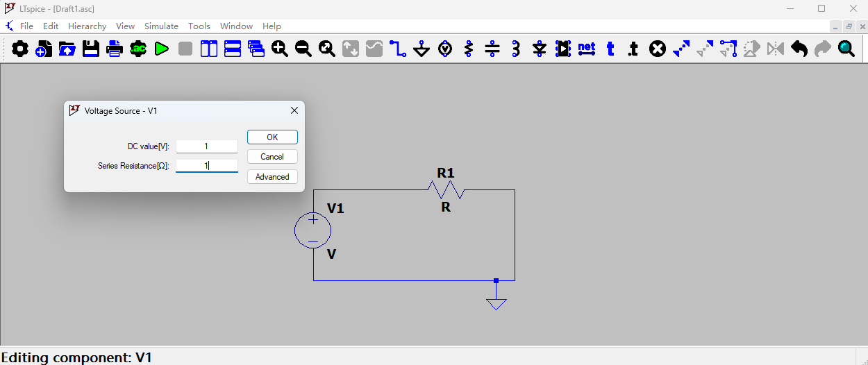Select the Text comment tool
Viewport: 868px width, 365px height.
click(610, 49)
